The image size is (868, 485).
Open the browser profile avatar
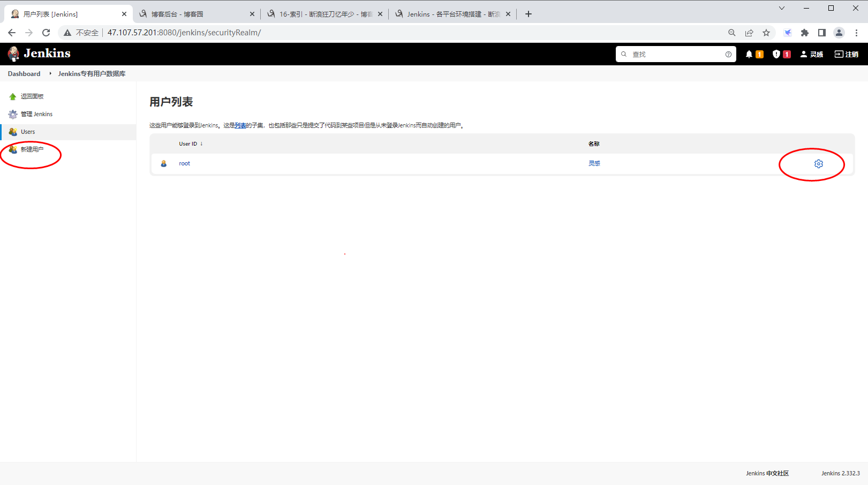pos(839,33)
